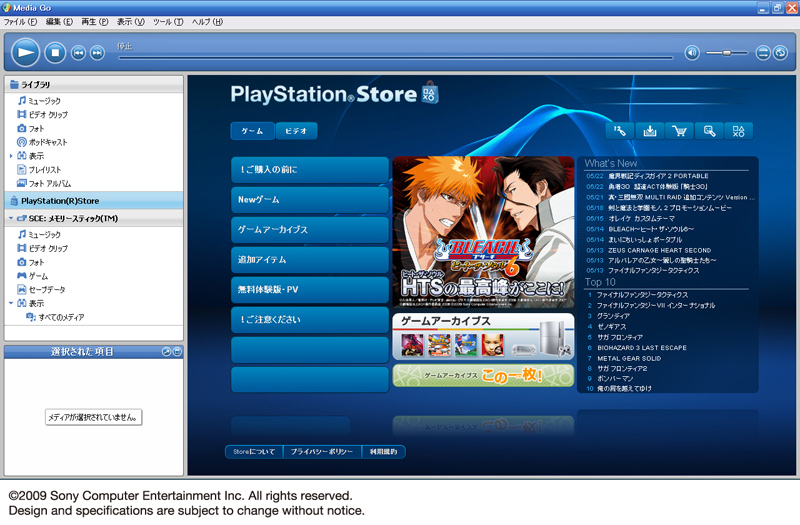Click the この一枚! green banner

tap(484, 376)
